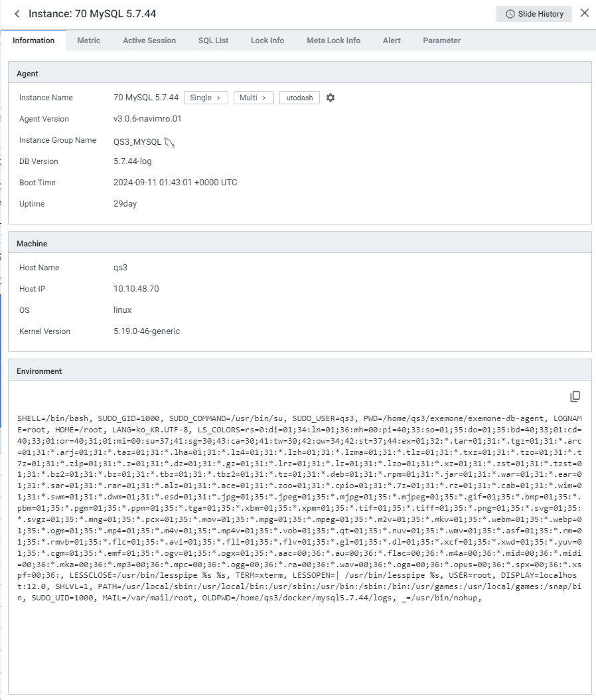Click the Agent section header
Screen dimensions: 596x700
pos(299,74)
